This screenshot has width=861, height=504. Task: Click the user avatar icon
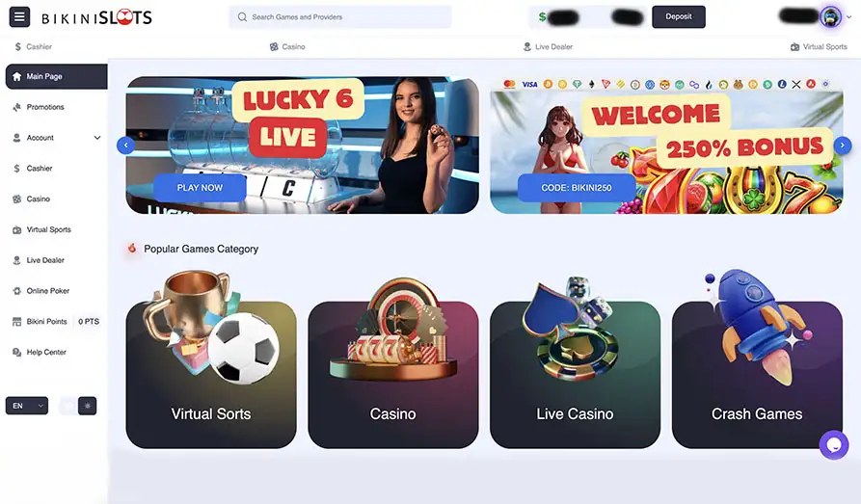point(830,17)
